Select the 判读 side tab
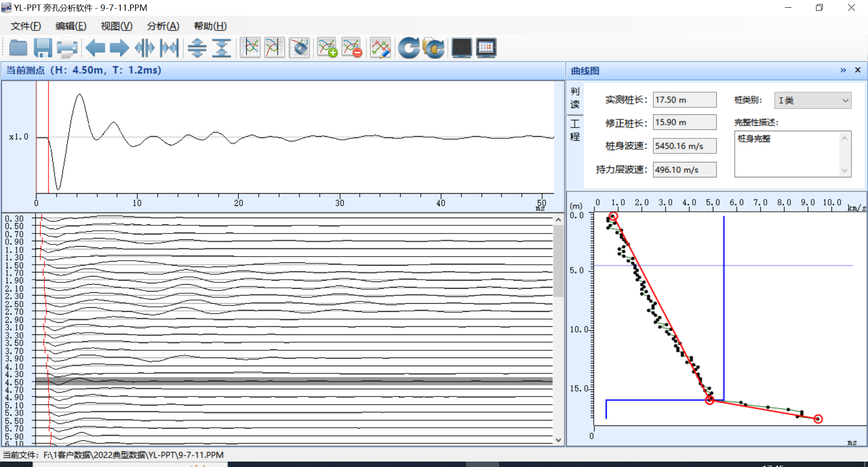 575,98
